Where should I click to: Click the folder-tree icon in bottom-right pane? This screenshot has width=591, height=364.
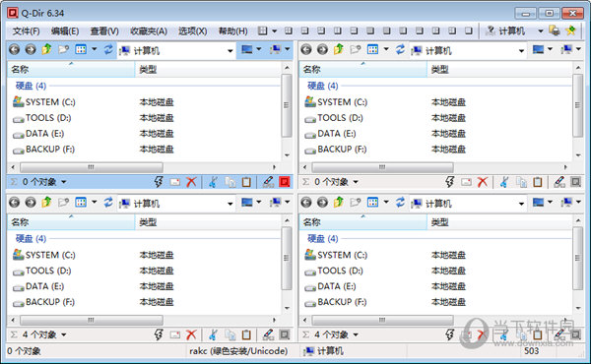click(356, 202)
